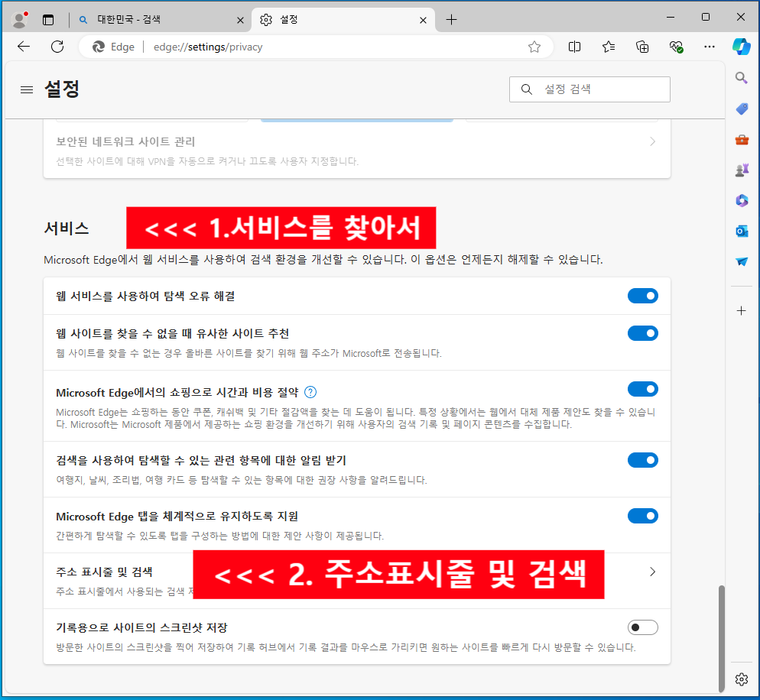The image size is (760, 700).
Task: Open sidebar Tools briefcase
Action: point(741,140)
